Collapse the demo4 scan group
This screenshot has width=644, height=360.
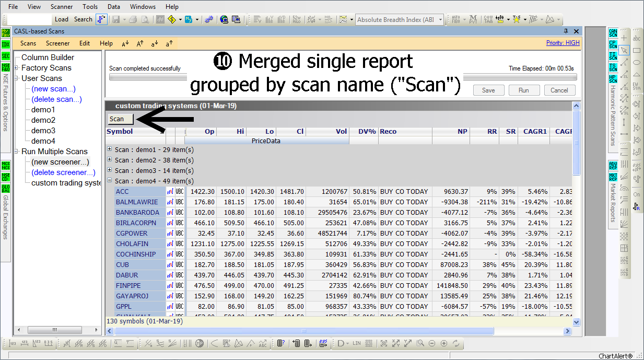click(109, 181)
